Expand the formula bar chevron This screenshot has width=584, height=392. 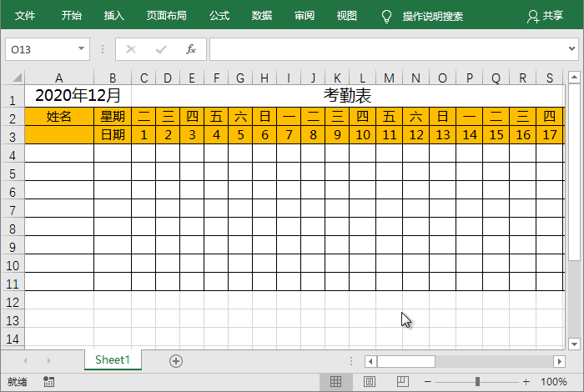tap(571, 48)
